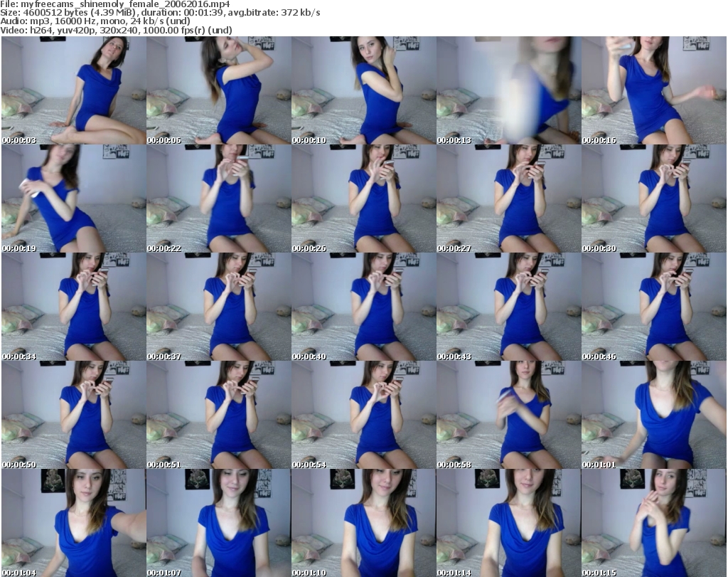Image resolution: width=728 pixels, height=577 pixels.
Task: Select the thumbnail frame stamped 00:00:30
Action: point(654,198)
